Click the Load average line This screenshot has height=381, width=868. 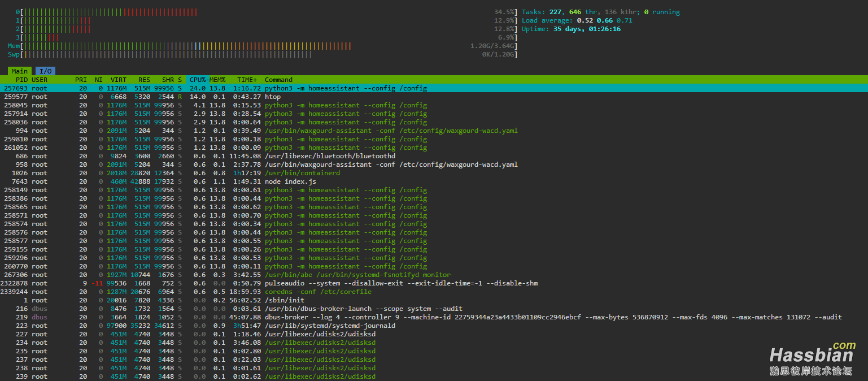[577, 20]
